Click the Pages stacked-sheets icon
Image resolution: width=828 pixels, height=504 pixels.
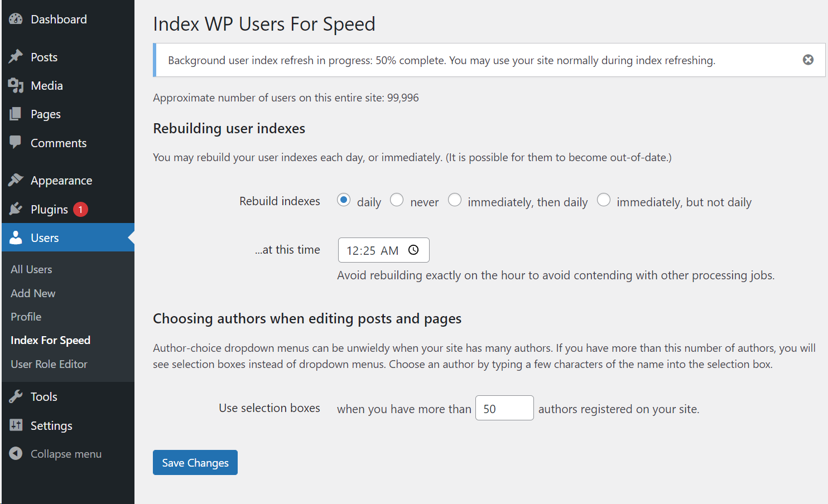(x=16, y=114)
